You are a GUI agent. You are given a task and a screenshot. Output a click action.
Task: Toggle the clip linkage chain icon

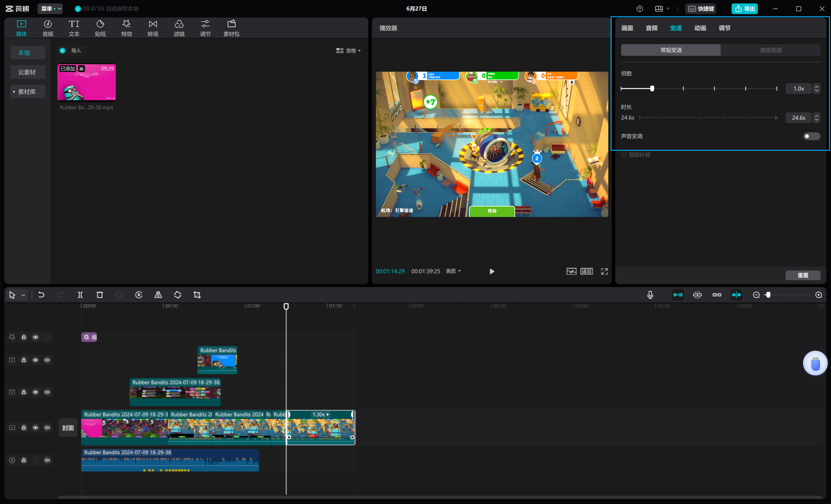coord(717,295)
